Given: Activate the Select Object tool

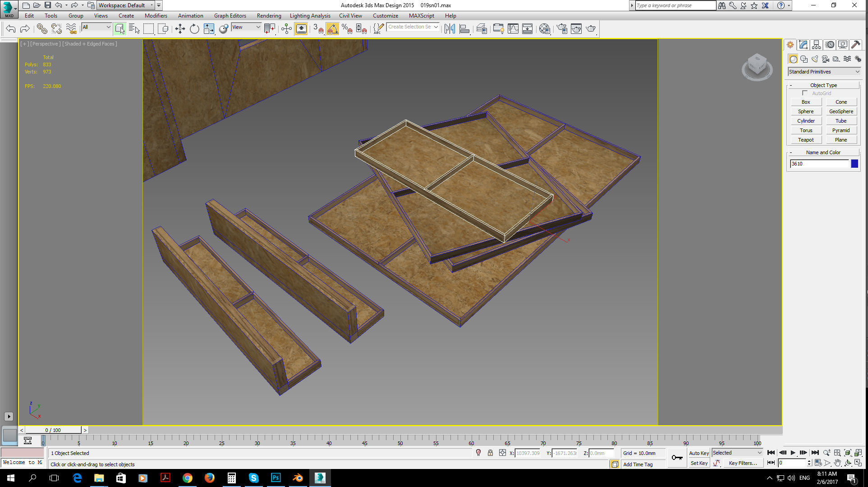Looking at the screenshot, I should (x=119, y=29).
